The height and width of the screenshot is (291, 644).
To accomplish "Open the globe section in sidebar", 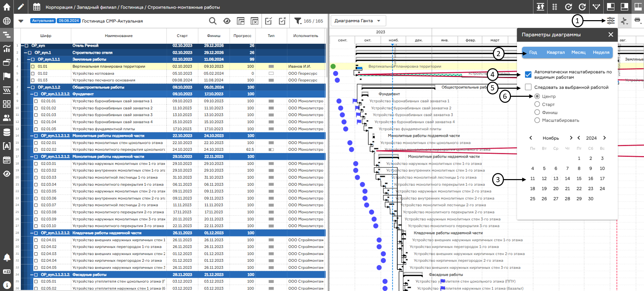I will (7, 21).
